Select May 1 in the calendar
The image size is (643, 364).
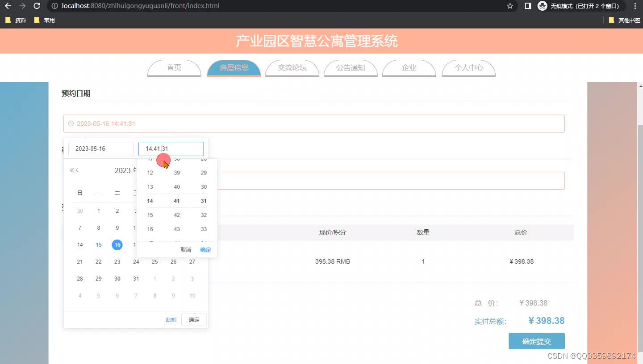click(x=99, y=211)
